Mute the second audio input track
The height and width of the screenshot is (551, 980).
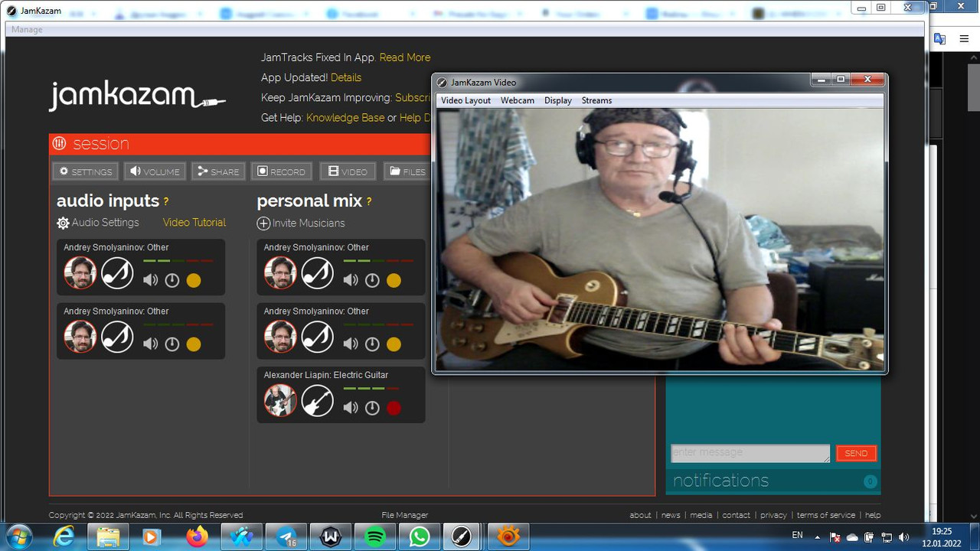pyautogui.click(x=151, y=344)
